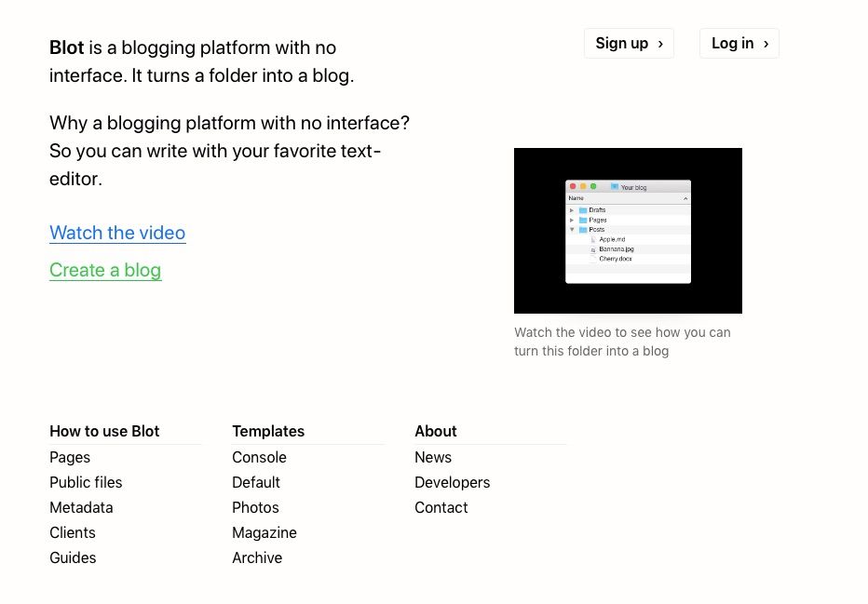Image resolution: width=868 pixels, height=604 pixels.
Task: Click the Log in chevron arrow
Action: click(766, 44)
